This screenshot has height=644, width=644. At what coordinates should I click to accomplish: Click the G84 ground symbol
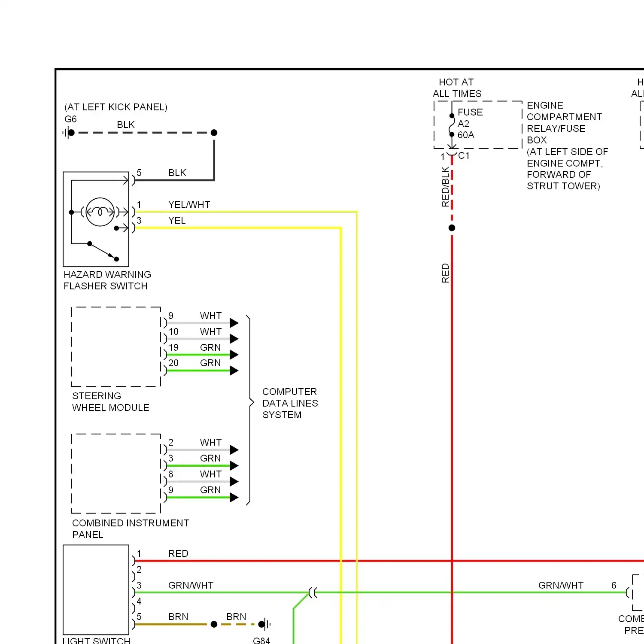265,624
